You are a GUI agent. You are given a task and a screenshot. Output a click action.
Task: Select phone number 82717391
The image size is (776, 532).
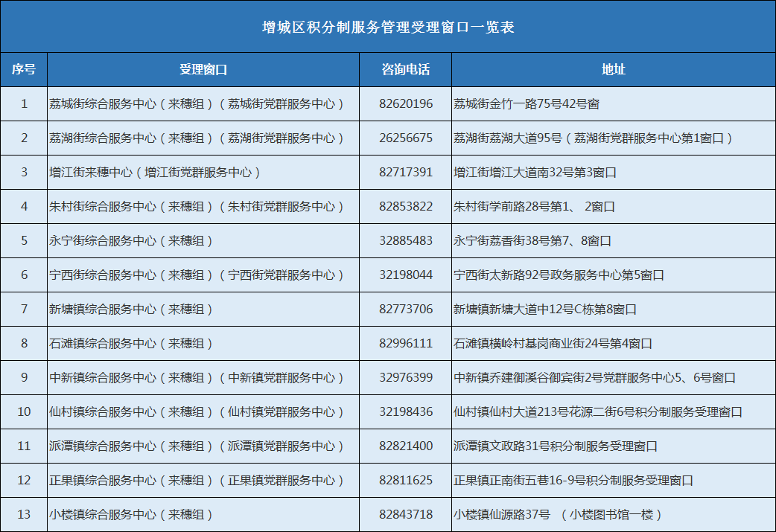point(406,172)
